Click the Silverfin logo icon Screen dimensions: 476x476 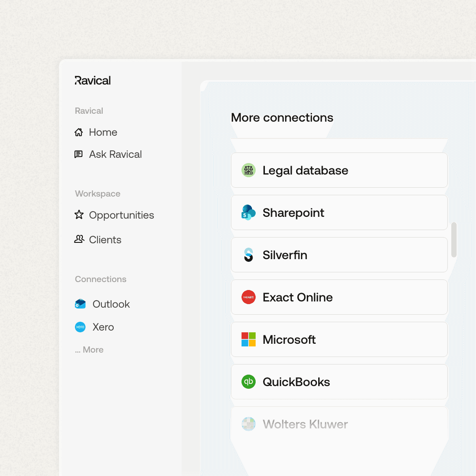248,255
